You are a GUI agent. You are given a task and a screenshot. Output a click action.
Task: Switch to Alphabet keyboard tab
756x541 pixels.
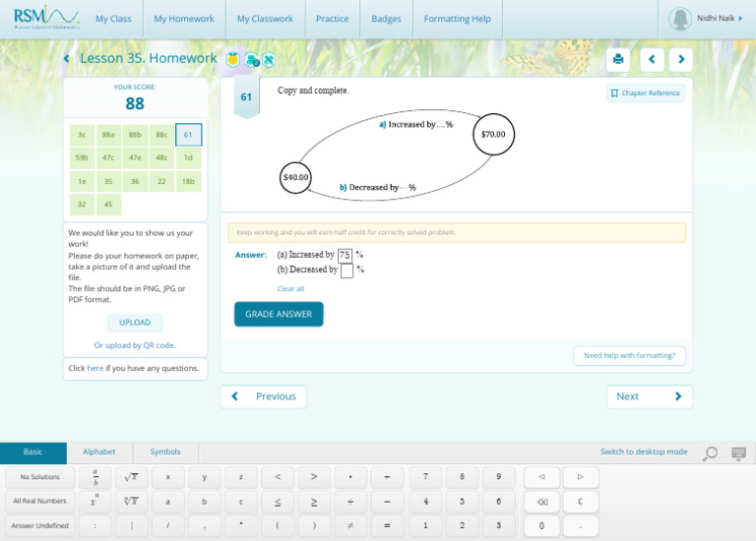(98, 451)
